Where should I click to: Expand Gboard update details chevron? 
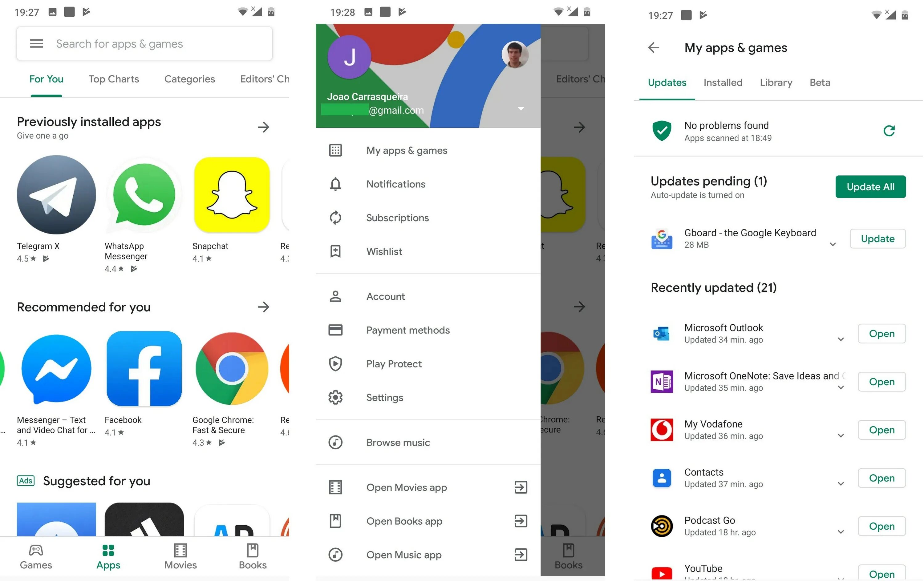[834, 244]
